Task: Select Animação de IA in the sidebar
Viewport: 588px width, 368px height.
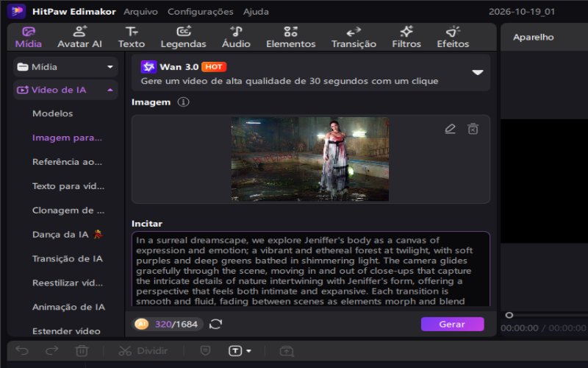Action: 68,307
